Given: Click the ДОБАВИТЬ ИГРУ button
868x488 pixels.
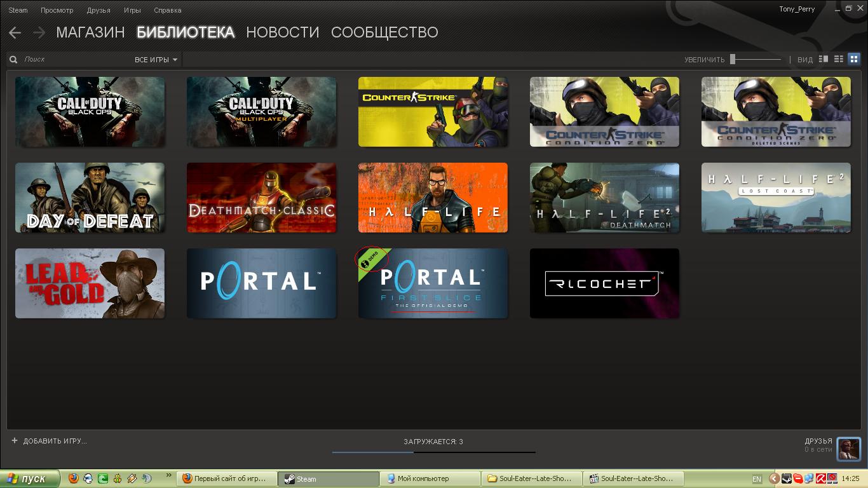Looking at the screenshot, I should pyautogui.click(x=55, y=441).
